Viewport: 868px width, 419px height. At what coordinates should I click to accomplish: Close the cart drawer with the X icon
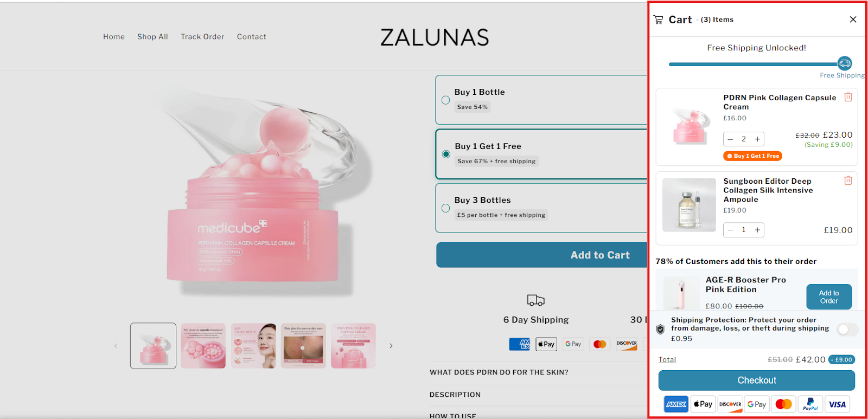(x=853, y=20)
